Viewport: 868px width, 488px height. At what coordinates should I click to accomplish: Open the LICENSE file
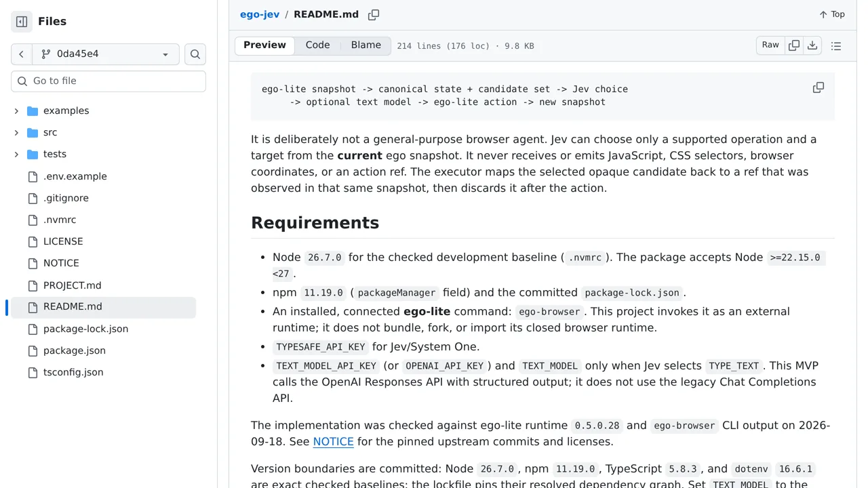click(x=63, y=241)
